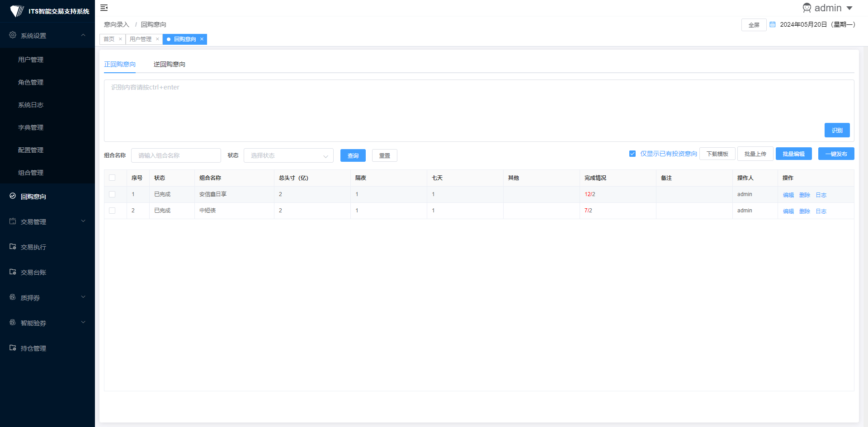Expand the 交易管理 submenu chevron
The height and width of the screenshot is (427, 868).
click(83, 221)
